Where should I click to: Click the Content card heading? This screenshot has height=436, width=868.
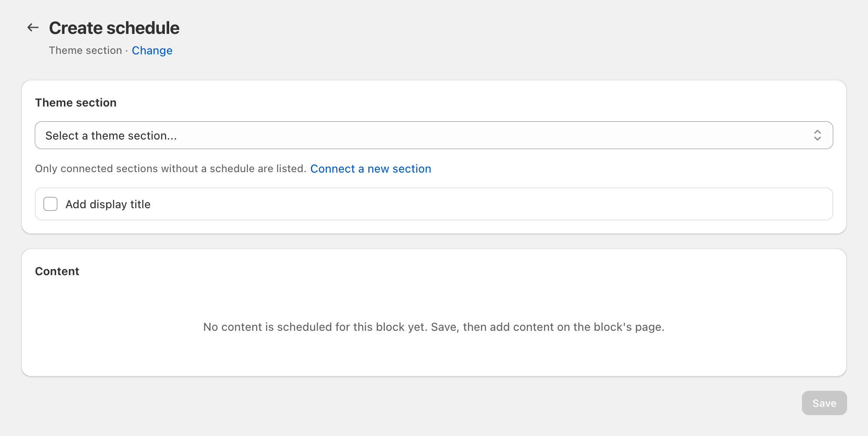tap(57, 271)
